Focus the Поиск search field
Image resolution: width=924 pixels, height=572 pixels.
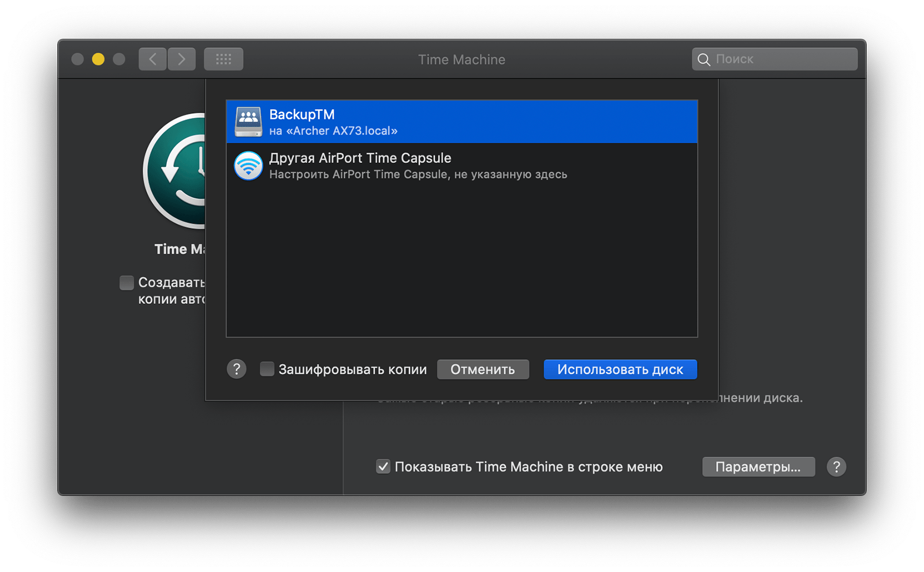point(774,59)
